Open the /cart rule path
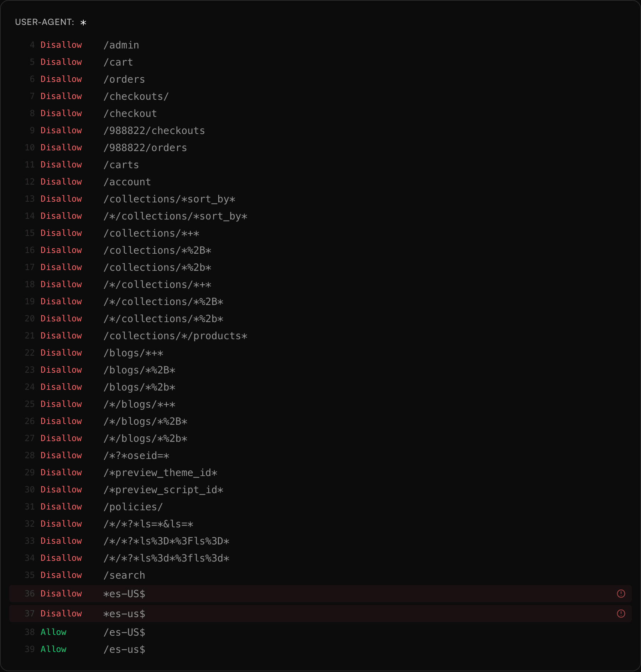641x672 pixels. tap(118, 62)
